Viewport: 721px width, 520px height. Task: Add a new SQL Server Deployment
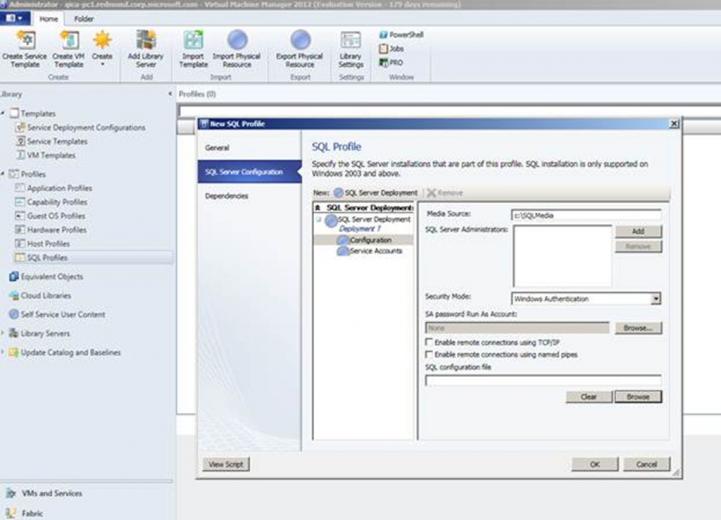pos(376,193)
